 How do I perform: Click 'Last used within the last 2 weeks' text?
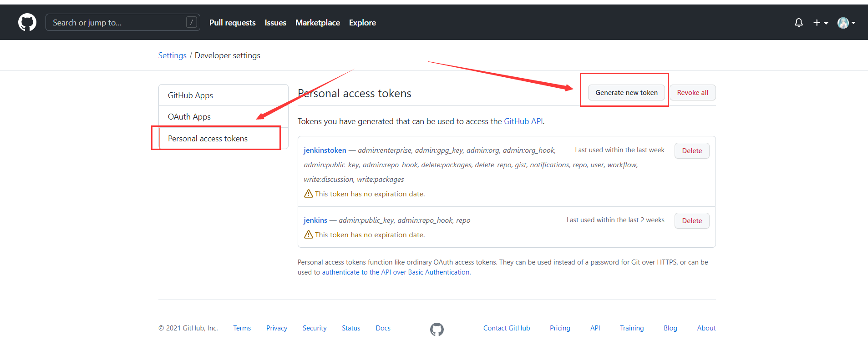pos(615,220)
